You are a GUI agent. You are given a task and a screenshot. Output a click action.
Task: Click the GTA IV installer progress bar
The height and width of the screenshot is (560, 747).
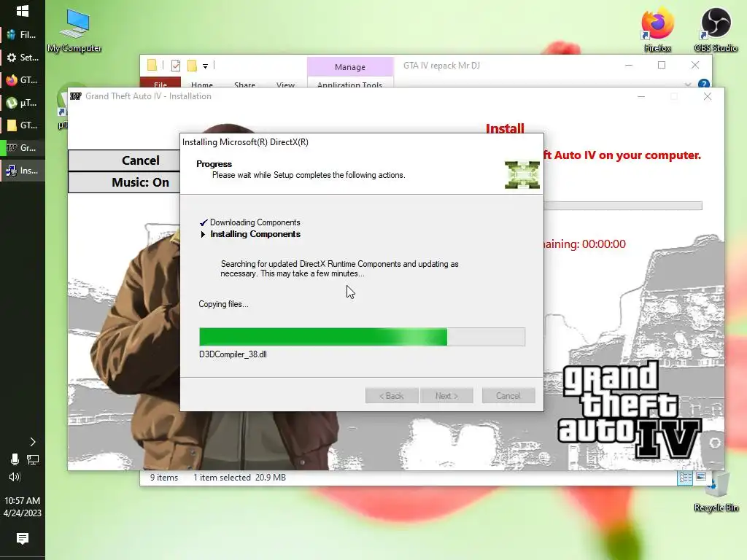point(623,206)
